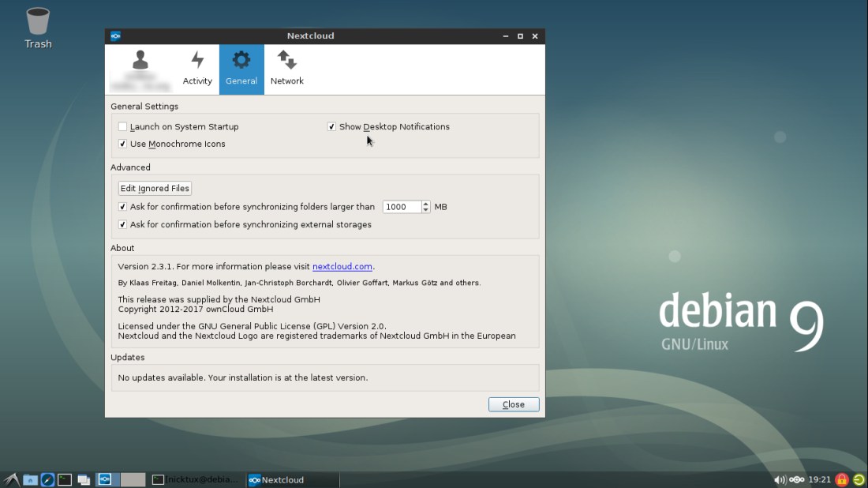Open the web browser launcher icon
This screenshot has height=488, width=868.
[x=47, y=479]
